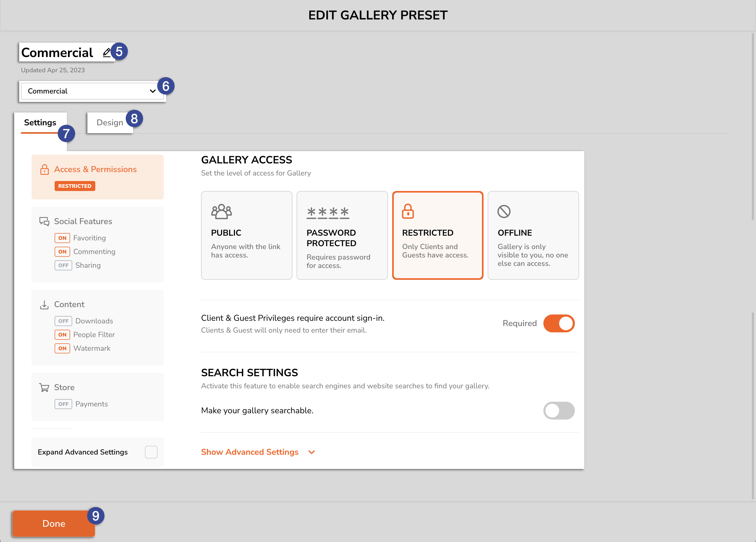The height and width of the screenshot is (542, 756).
Task: Click the page vertical scrollbar
Action: click(x=753, y=127)
